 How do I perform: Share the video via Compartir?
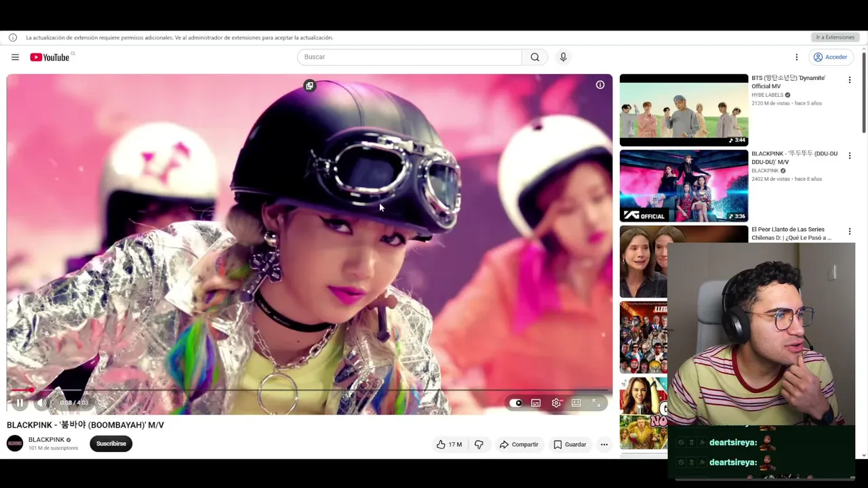coord(519,445)
